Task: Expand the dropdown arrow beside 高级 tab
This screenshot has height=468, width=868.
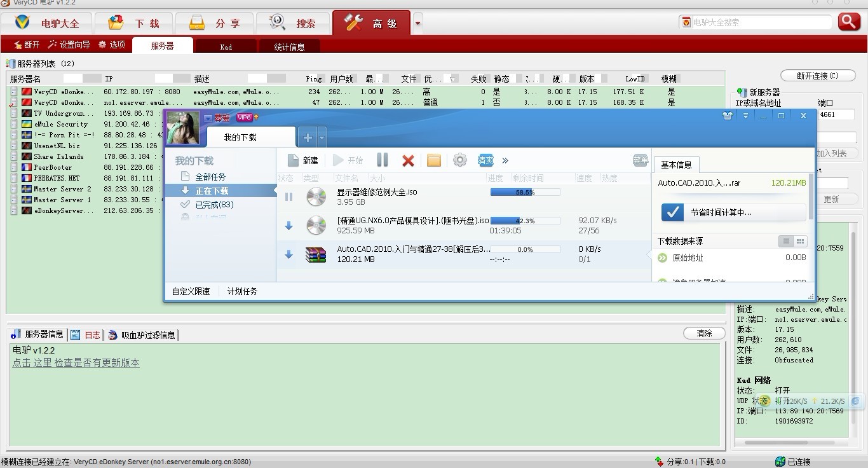Action: pos(417,24)
